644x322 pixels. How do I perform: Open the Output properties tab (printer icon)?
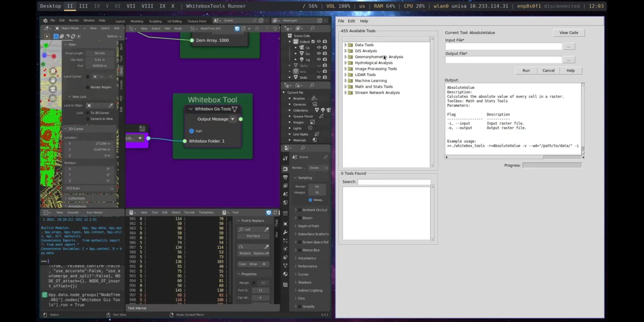point(285,177)
